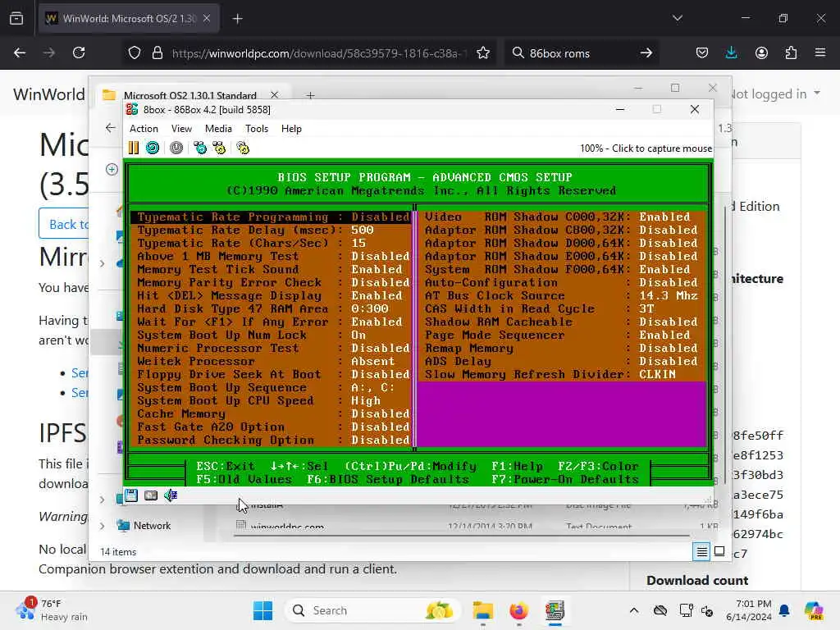Click the 86Box hard reset icon

tap(153, 148)
